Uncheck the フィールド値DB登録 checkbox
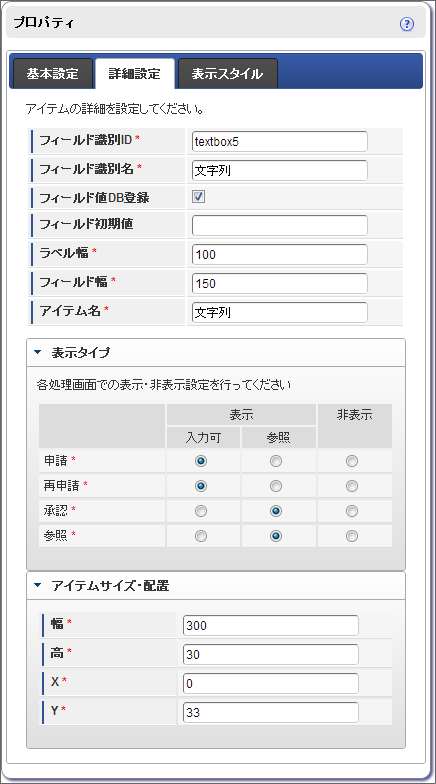Image resolution: width=436 pixels, height=784 pixels. tap(198, 197)
